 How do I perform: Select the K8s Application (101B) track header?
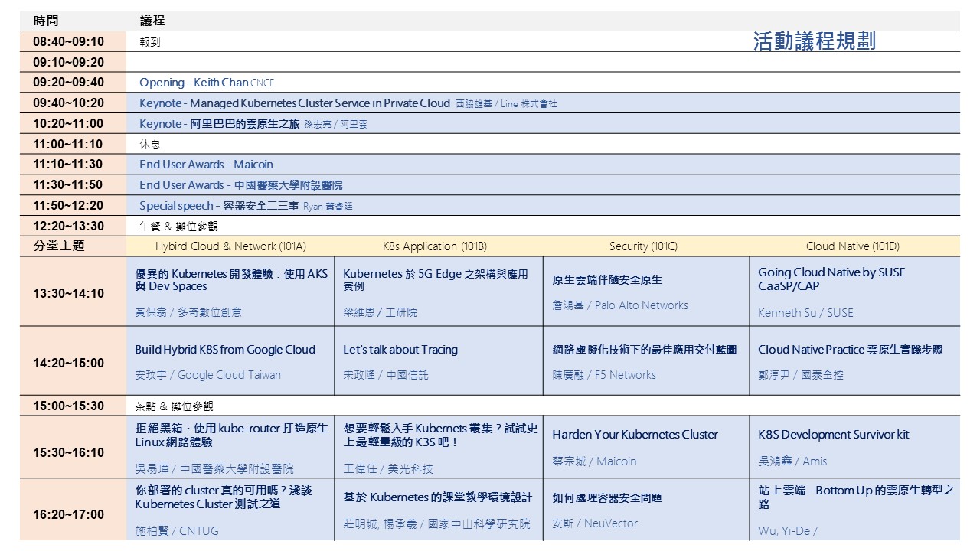point(434,246)
